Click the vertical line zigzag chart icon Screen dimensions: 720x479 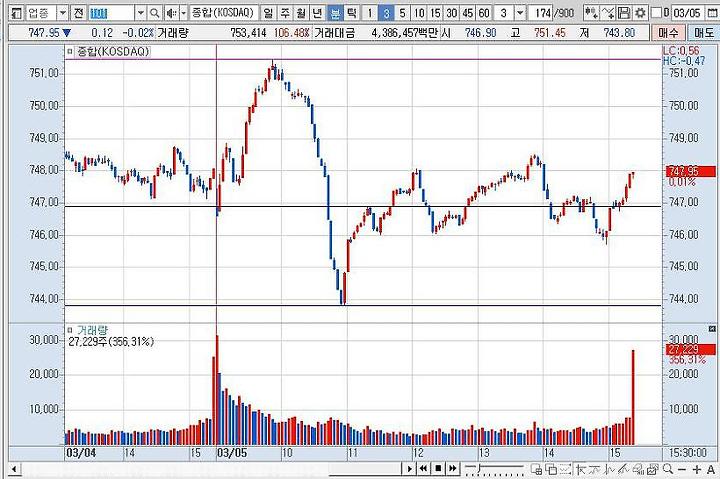point(610,469)
